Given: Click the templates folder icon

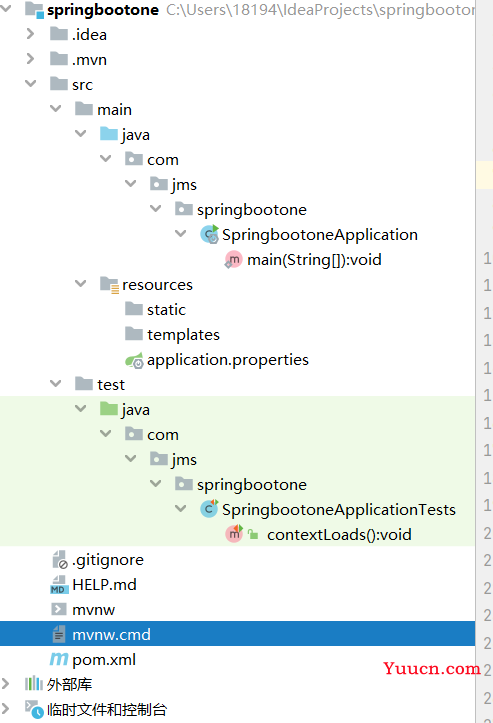Looking at the screenshot, I should [x=134, y=333].
